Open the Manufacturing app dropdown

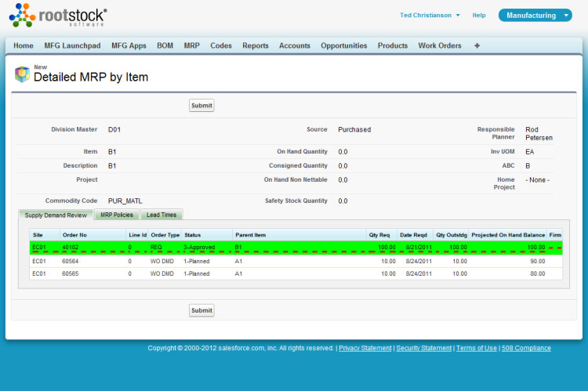coord(535,16)
